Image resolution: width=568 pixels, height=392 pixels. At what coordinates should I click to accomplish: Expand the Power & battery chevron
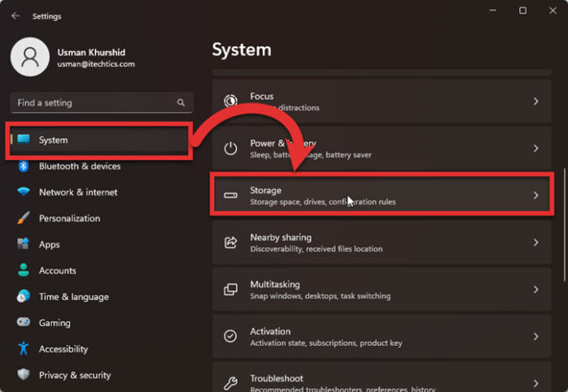click(536, 149)
